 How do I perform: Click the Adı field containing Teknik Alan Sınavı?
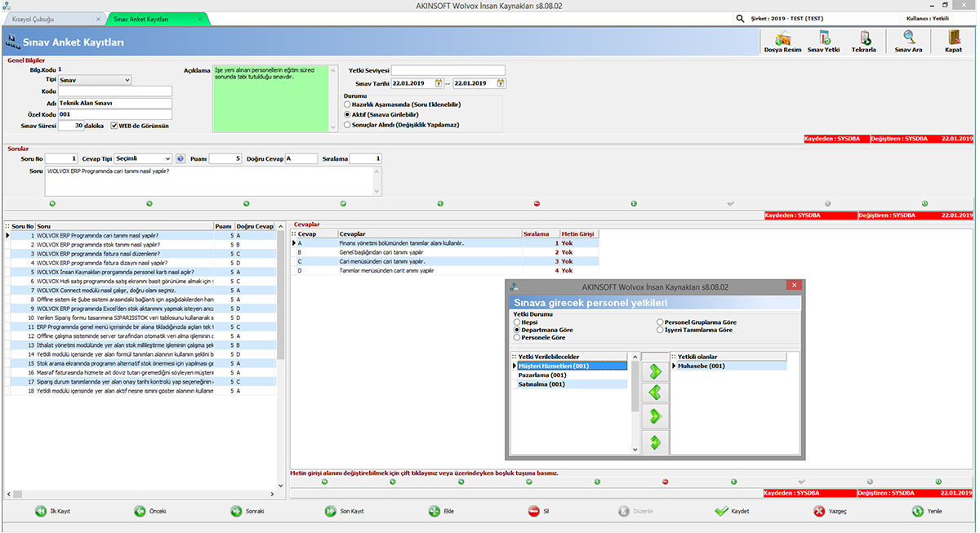[x=115, y=103]
